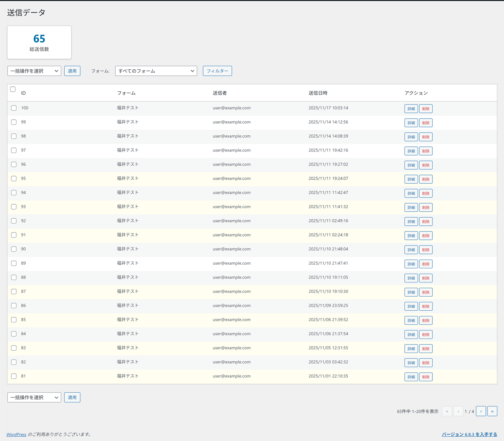View 詳細 for submission ID 90
The image size is (504, 441).
pos(411,250)
